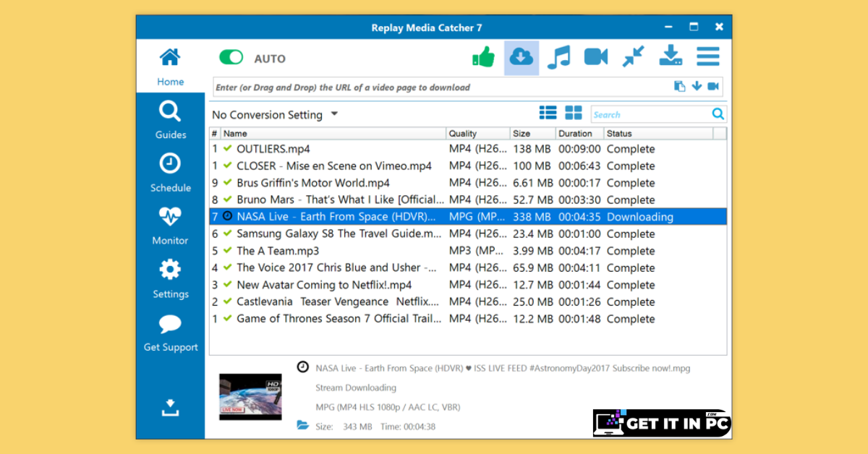Click the 338 MB size cell
The image size is (868, 454).
click(532, 217)
